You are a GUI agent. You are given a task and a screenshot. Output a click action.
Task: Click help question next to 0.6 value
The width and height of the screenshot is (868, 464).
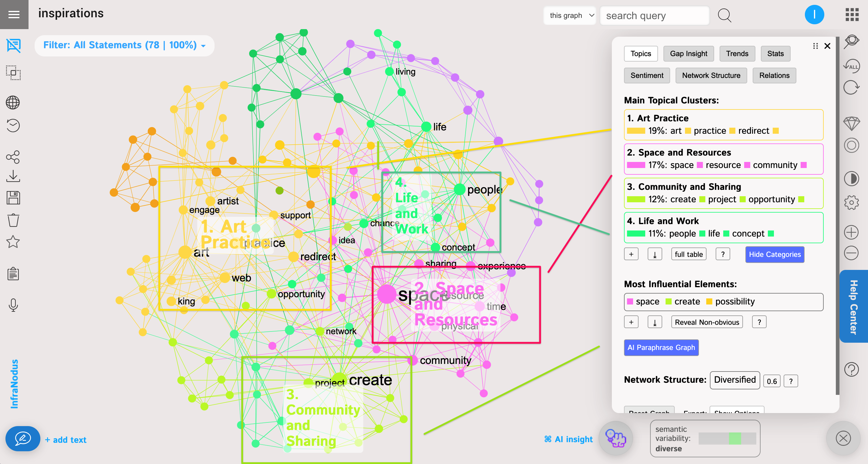click(791, 381)
